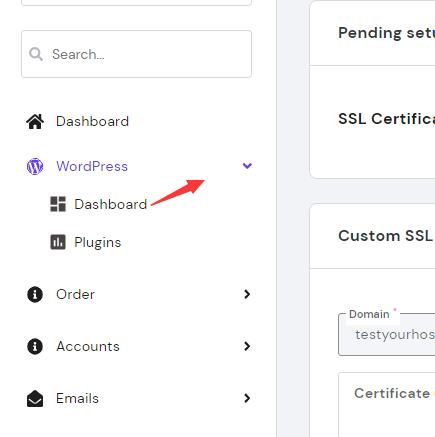Screen dimensions: 435x437
Task: Open the Emails menu label
Action: 77,399
